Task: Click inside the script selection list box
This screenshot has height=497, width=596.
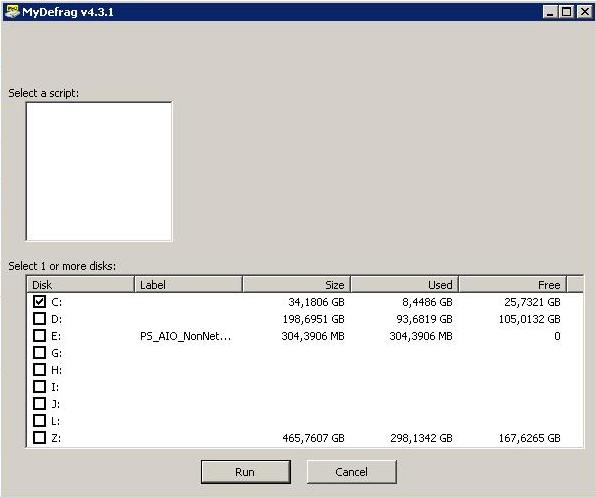Action: pos(99,171)
